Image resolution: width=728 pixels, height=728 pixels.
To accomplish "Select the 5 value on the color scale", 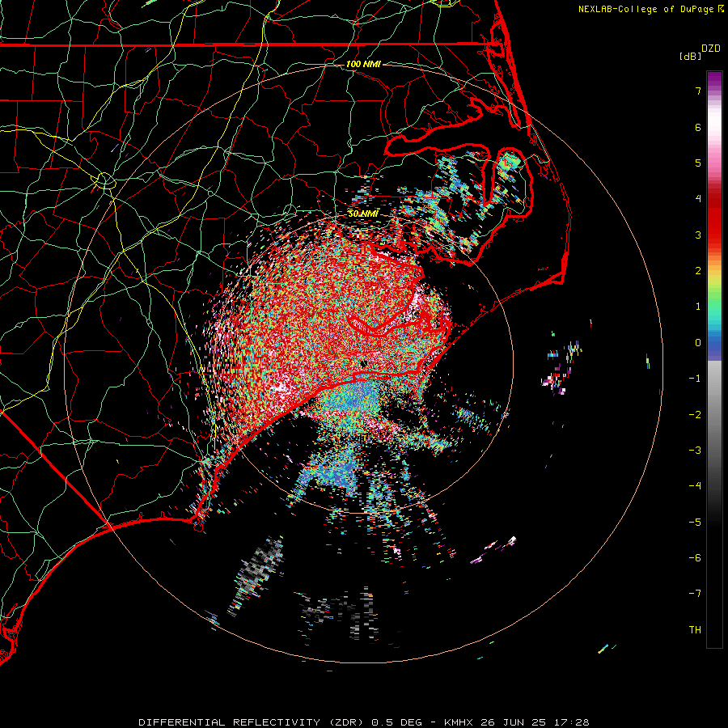I will point(698,163).
